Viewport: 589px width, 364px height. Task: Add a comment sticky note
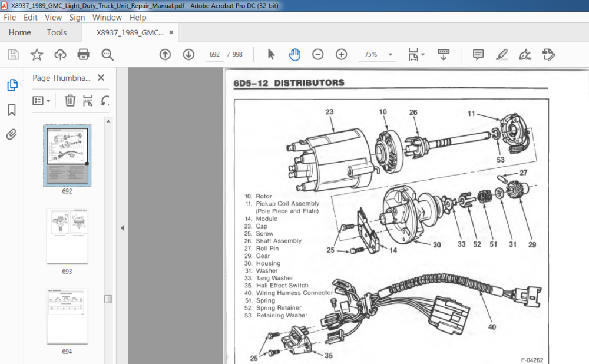tap(478, 54)
